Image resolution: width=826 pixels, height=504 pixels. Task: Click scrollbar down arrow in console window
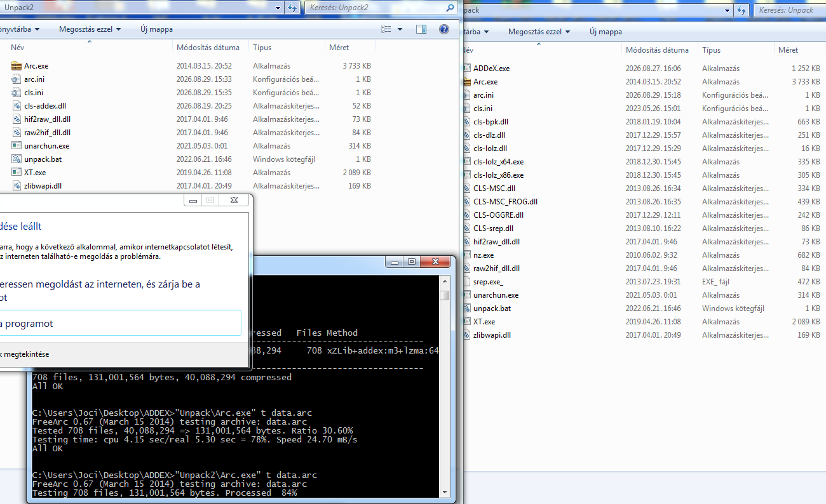coord(445,492)
